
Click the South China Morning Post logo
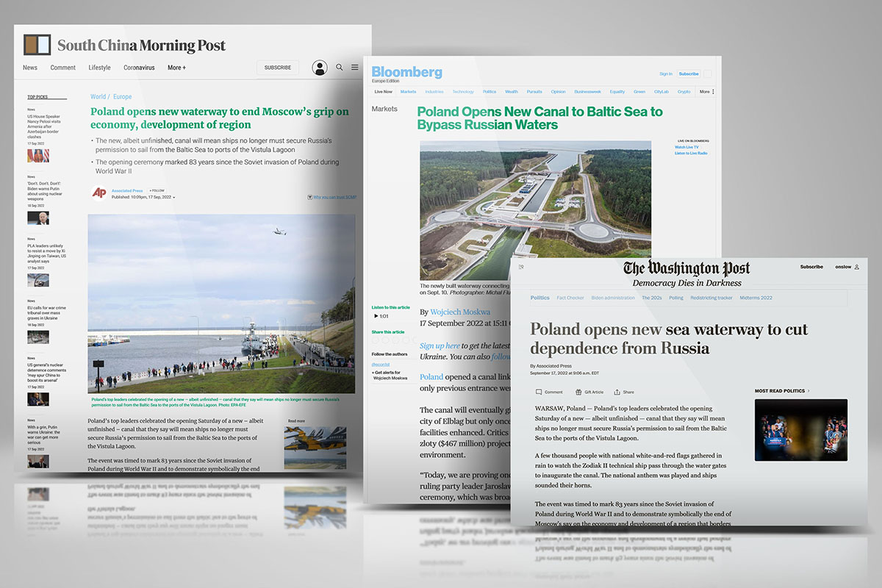pyautogui.click(x=125, y=45)
